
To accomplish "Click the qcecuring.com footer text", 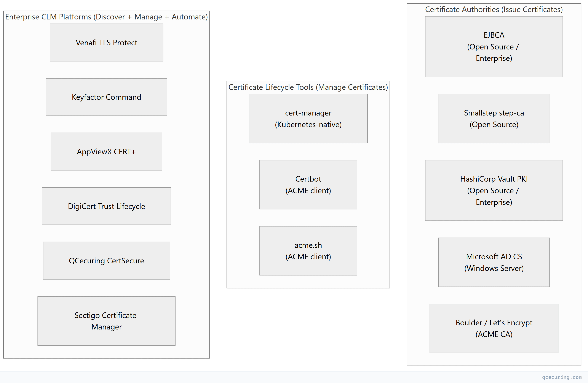I will coord(562,377).
